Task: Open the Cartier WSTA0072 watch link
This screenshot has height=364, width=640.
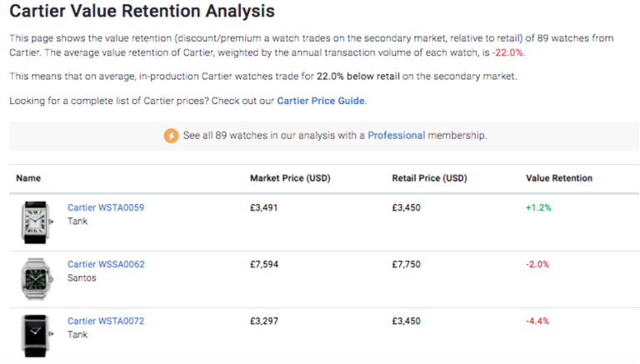Action: (106, 322)
